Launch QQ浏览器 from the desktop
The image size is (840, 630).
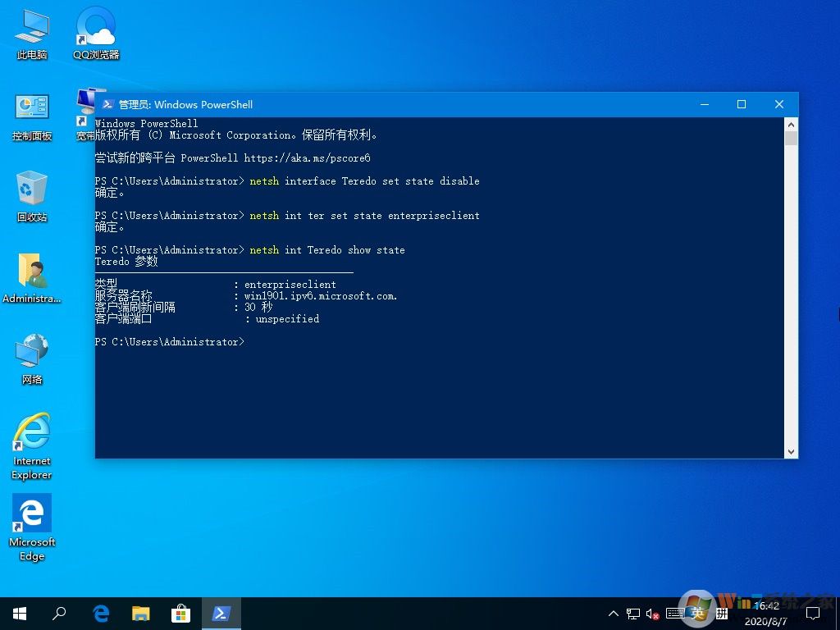click(96, 34)
